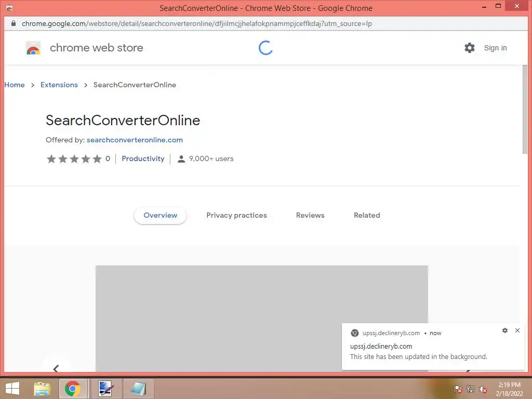The width and height of the screenshot is (532, 399).
Task: Click the SearchConverterOnline extension title
Action: click(123, 120)
